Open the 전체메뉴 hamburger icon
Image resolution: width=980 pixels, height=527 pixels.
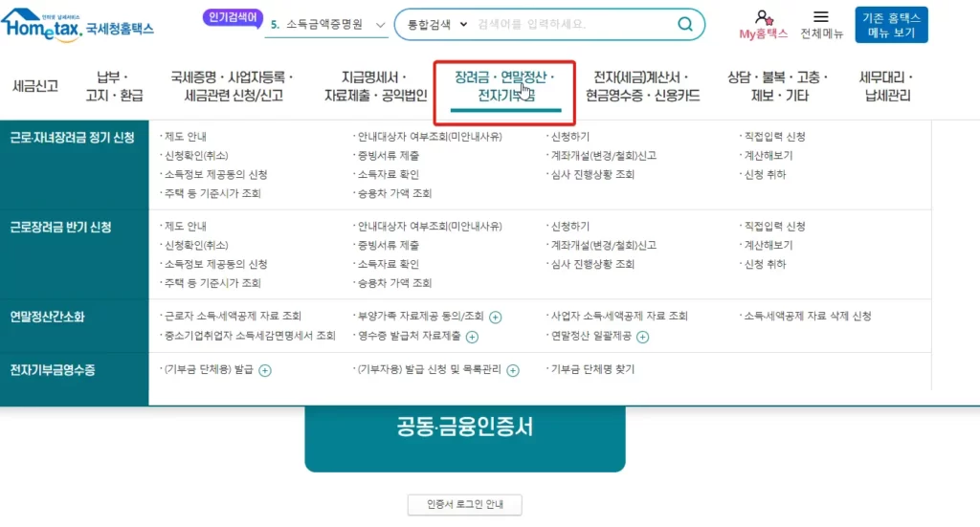(x=820, y=17)
